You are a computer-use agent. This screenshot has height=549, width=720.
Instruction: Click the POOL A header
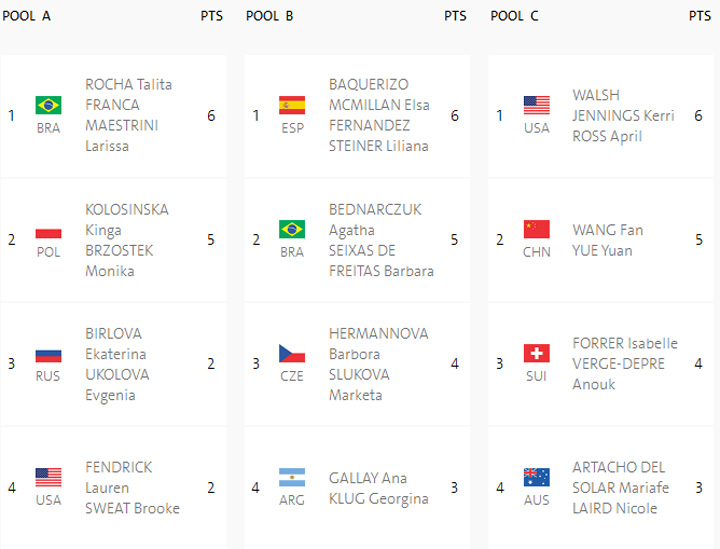[x=26, y=16]
